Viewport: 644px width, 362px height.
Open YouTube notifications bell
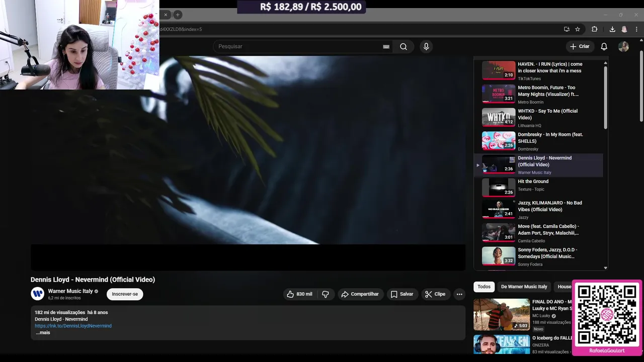click(x=604, y=46)
